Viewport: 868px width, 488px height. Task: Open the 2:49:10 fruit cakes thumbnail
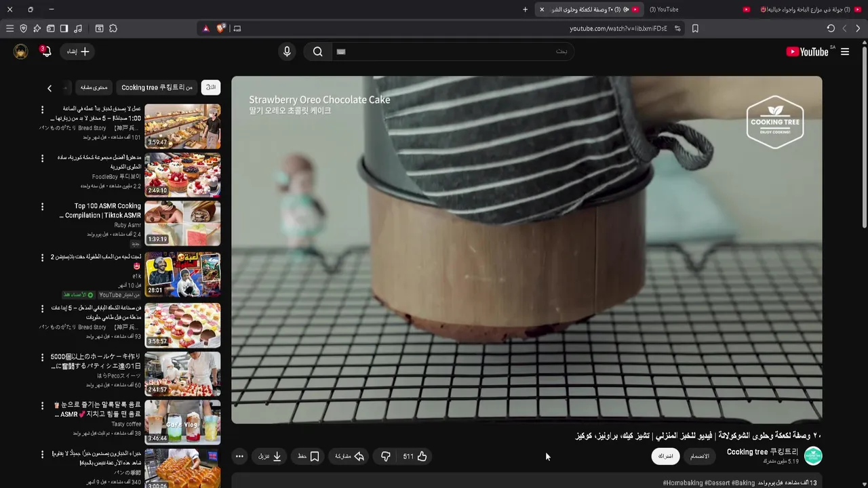tap(182, 174)
